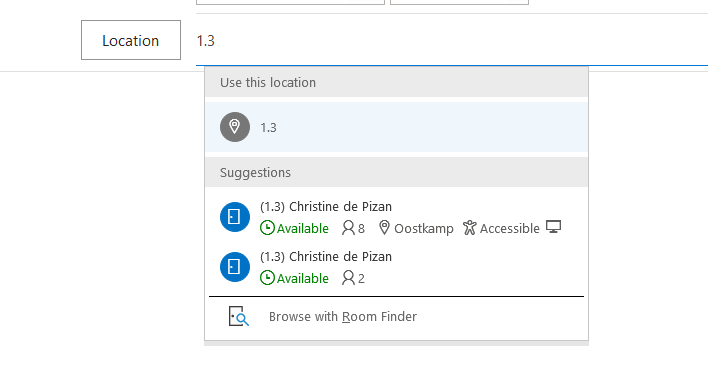Click the room icon of the 2-person Christine de Pizan
The width and height of the screenshot is (708, 376).
pyautogui.click(x=235, y=267)
